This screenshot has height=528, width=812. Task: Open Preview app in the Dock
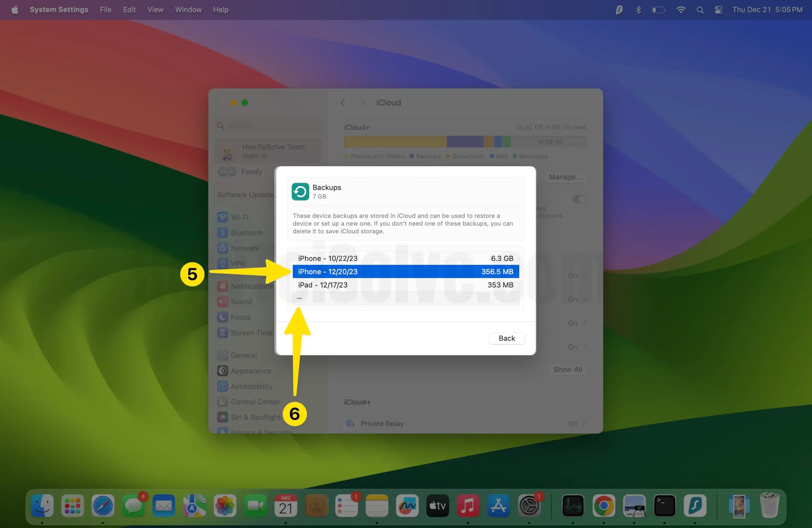click(634, 505)
